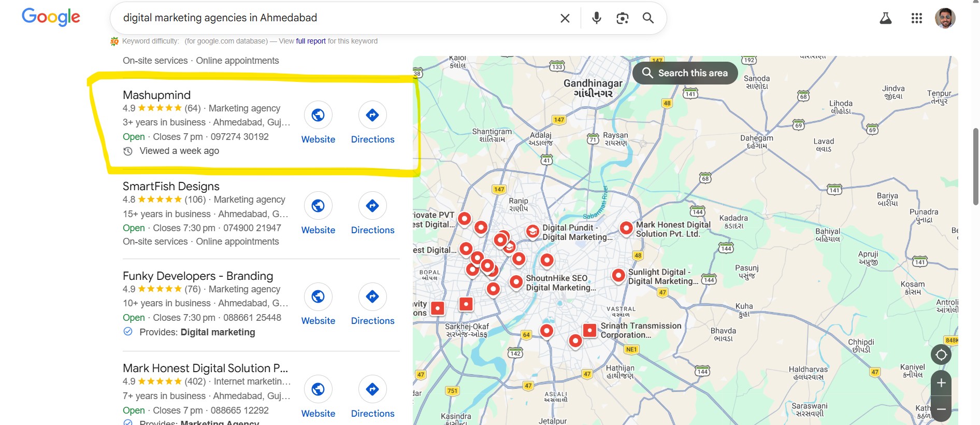980x425 pixels.
Task: Open SmartFish Designs website globe icon
Action: (318, 206)
